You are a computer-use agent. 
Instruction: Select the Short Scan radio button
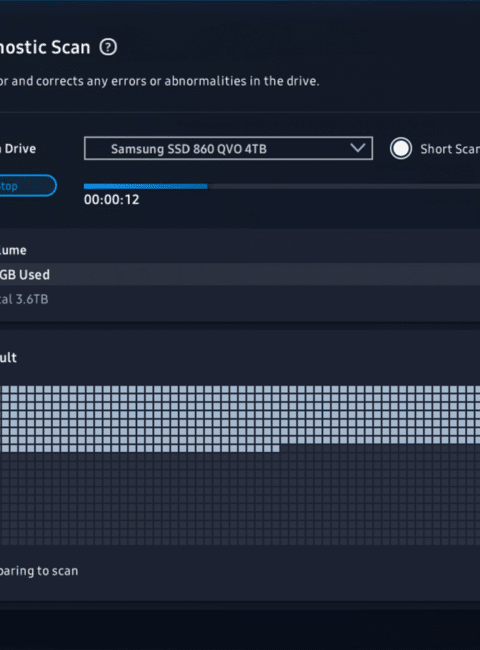point(401,148)
